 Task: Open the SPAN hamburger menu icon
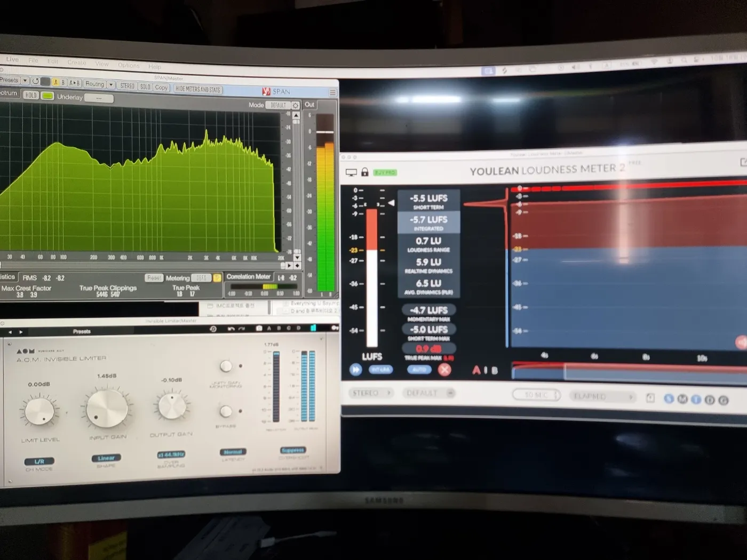pyautogui.click(x=332, y=92)
